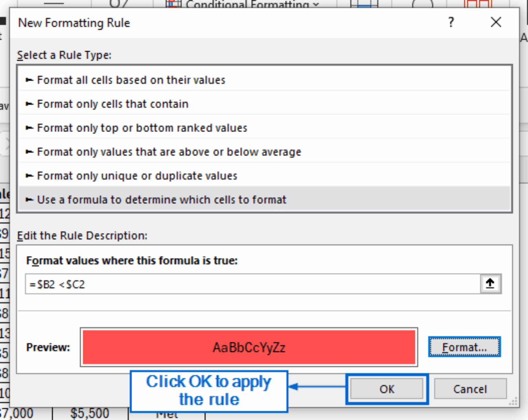Open the Conditional Formatting dropdown menu
Viewport: 528px width, 420px height.
(x=315, y=4)
